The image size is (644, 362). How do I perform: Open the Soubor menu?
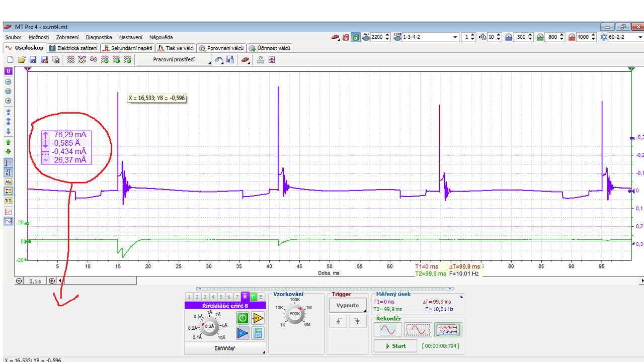click(13, 37)
